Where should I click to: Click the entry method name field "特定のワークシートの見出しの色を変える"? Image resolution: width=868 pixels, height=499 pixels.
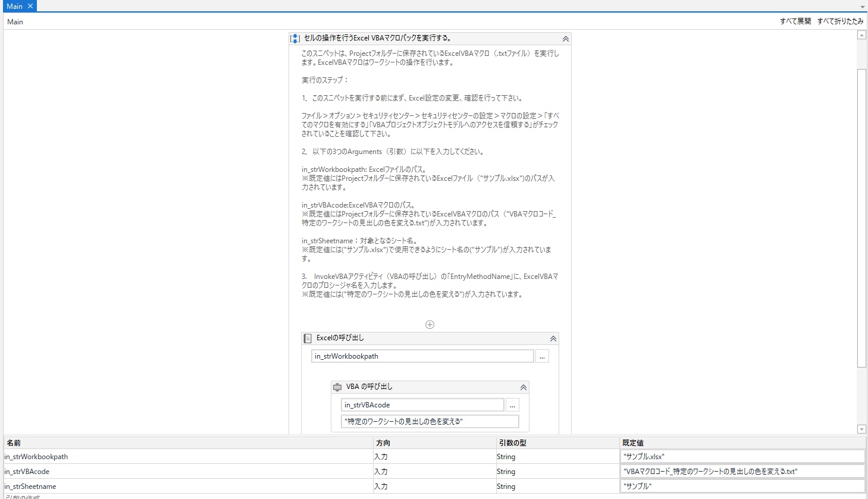(430, 422)
